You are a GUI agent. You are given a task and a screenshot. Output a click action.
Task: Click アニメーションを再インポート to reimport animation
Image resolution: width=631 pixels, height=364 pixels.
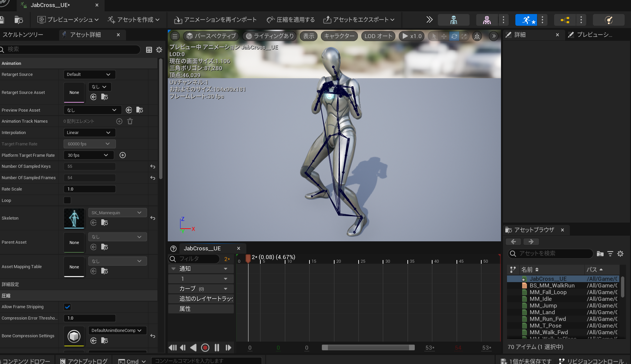[x=215, y=20]
